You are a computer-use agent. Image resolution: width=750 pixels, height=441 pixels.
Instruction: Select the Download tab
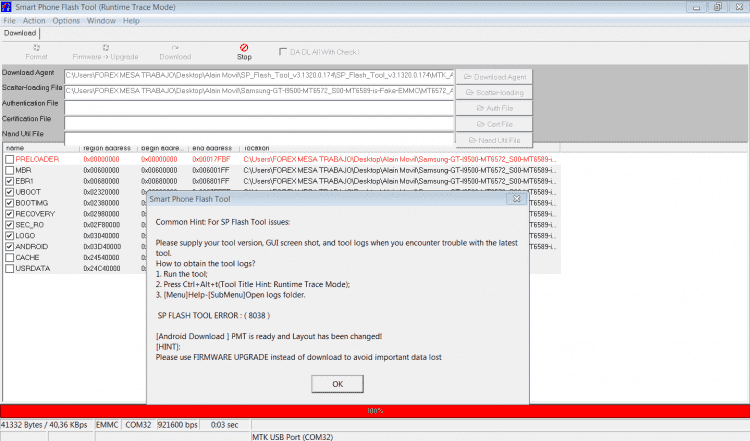tap(20, 33)
